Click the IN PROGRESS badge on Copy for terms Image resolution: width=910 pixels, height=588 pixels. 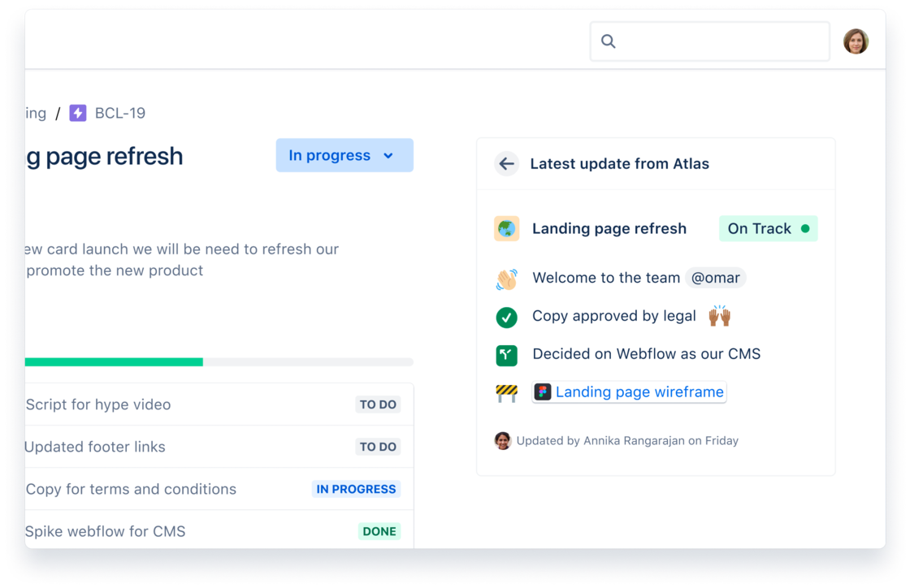[356, 489]
